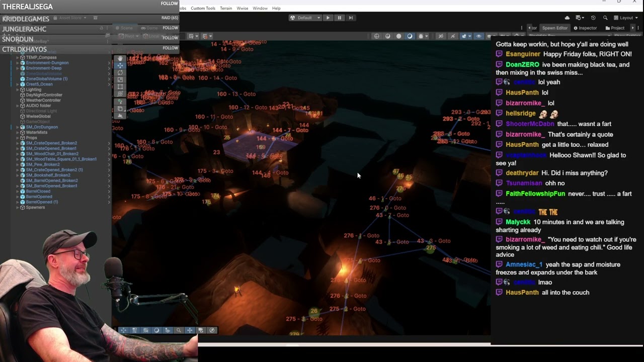The height and width of the screenshot is (362, 644).
Task: Select the Hand view tool
Action: pyautogui.click(x=120, y=58)
